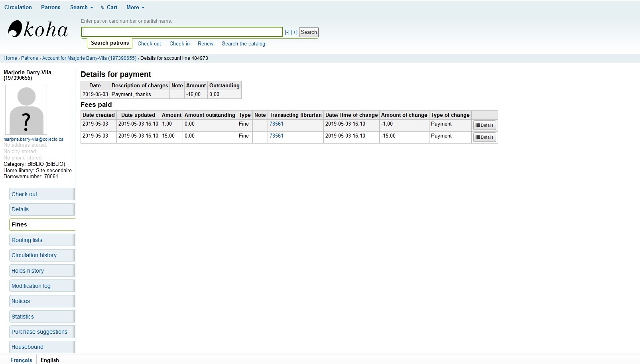Click the patron placeholder photo
Viewport: 640px width, 364px height.
click(x=26, y=110)
